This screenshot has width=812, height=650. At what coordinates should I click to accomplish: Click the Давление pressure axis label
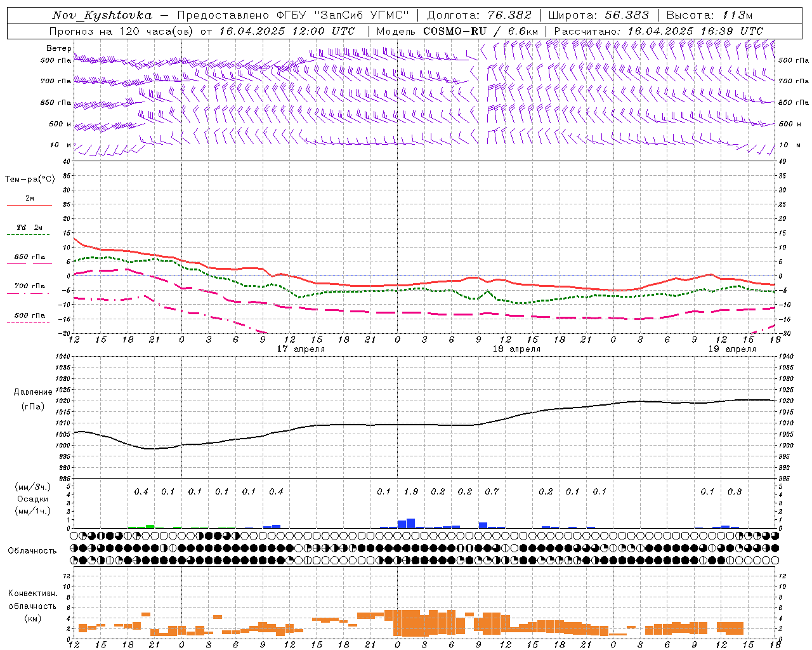32,392
